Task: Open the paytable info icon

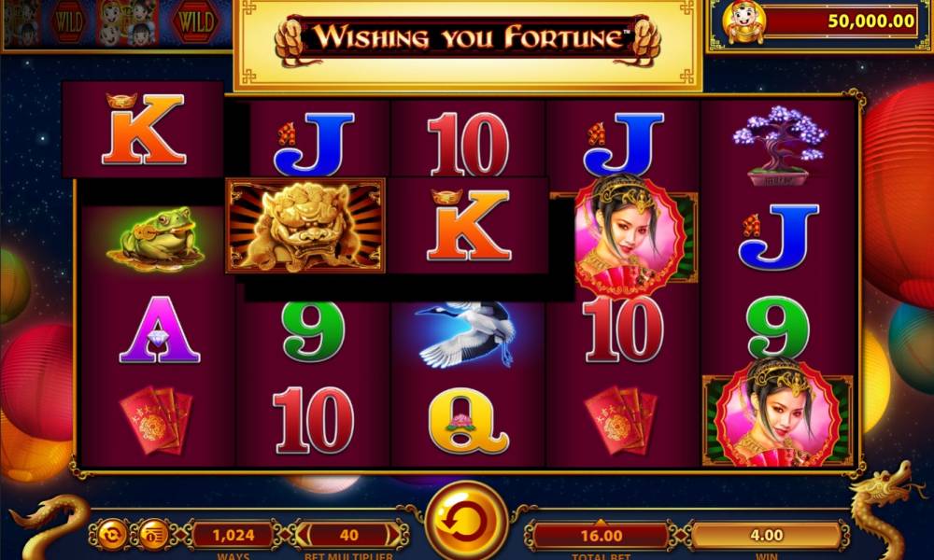Action: [154, 535]
